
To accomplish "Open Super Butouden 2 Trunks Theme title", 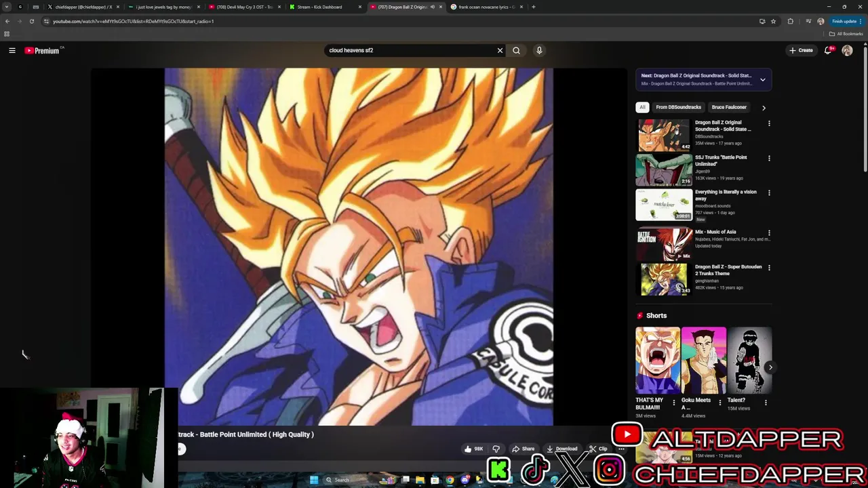I will [x=728, y=270].
